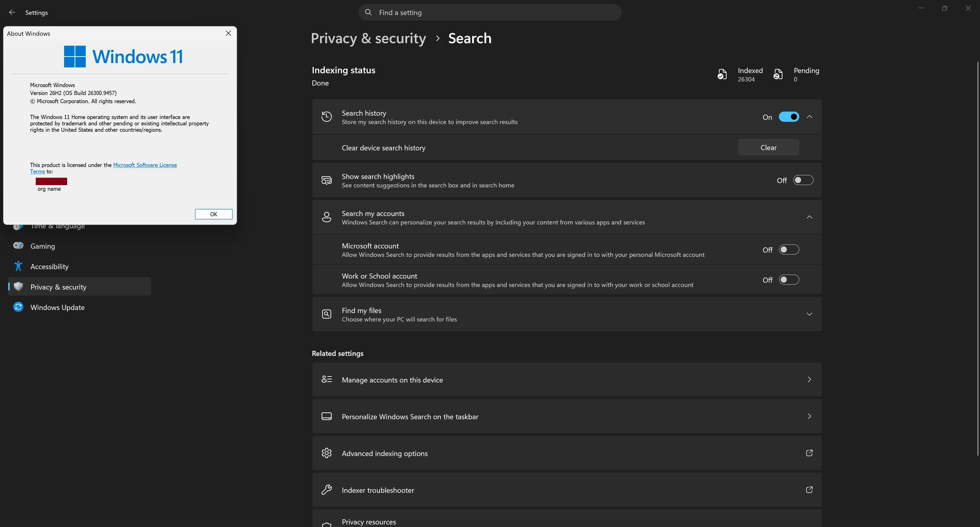Click the Find a setting search box
The width and height of the screenshot is (980, 527).
(490, 13)
